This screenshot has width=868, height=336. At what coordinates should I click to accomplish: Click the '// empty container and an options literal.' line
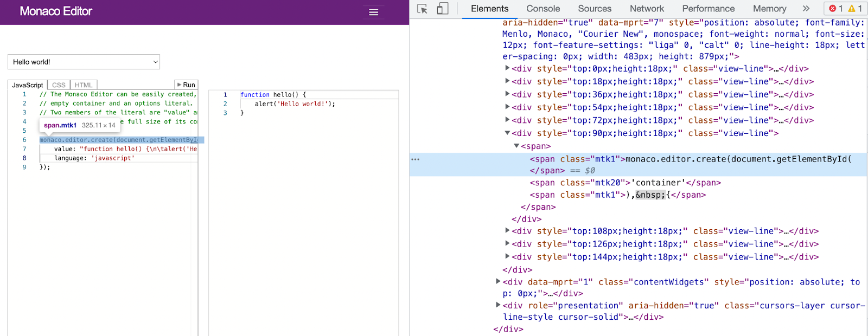point(116,104)
